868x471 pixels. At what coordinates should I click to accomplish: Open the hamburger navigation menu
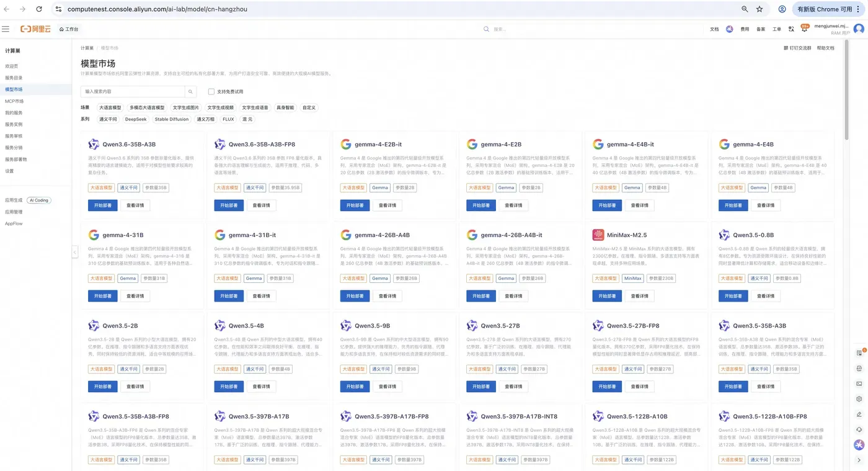pos(6,29)
